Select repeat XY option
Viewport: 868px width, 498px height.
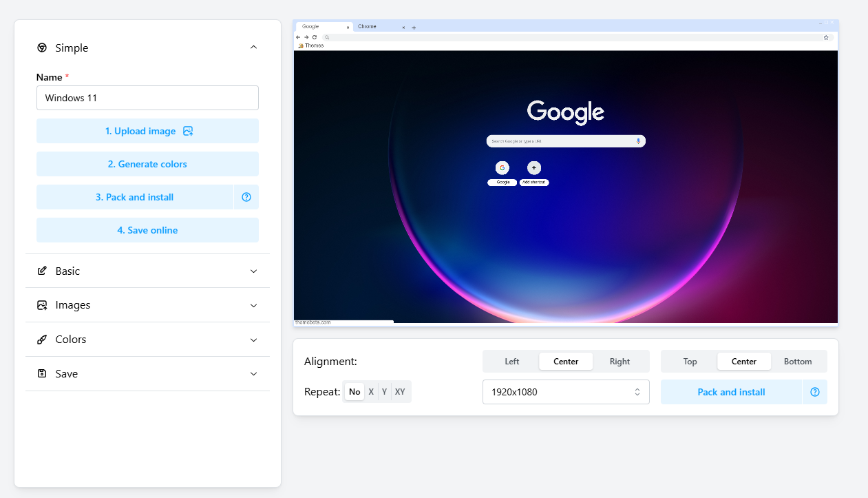(x=400, y=392)
